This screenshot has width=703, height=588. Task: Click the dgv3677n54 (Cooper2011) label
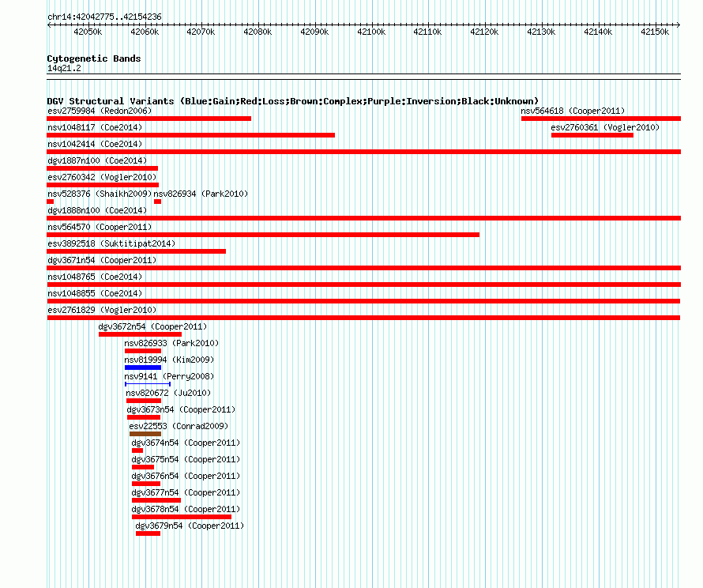186,492
